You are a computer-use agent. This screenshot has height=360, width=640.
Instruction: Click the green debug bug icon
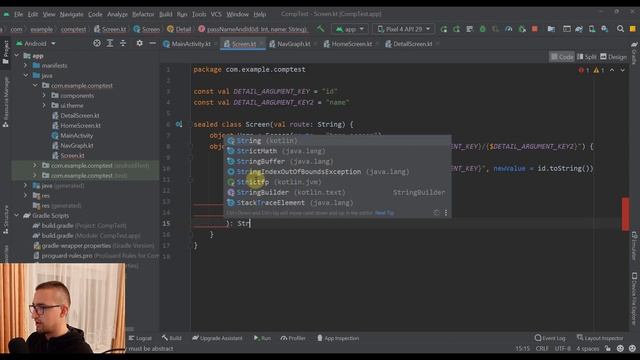pyautogui.click(x=482, y=29)
